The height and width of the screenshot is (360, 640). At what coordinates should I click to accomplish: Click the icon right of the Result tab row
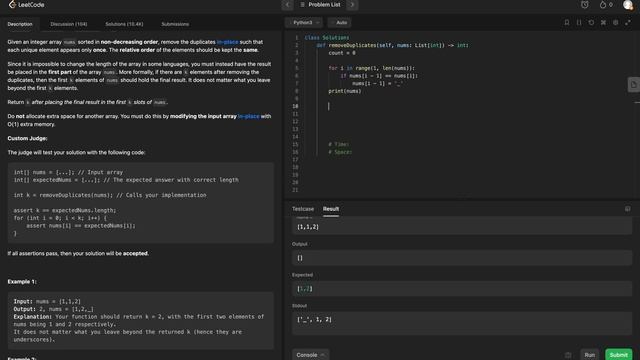(x=627, y=209)
